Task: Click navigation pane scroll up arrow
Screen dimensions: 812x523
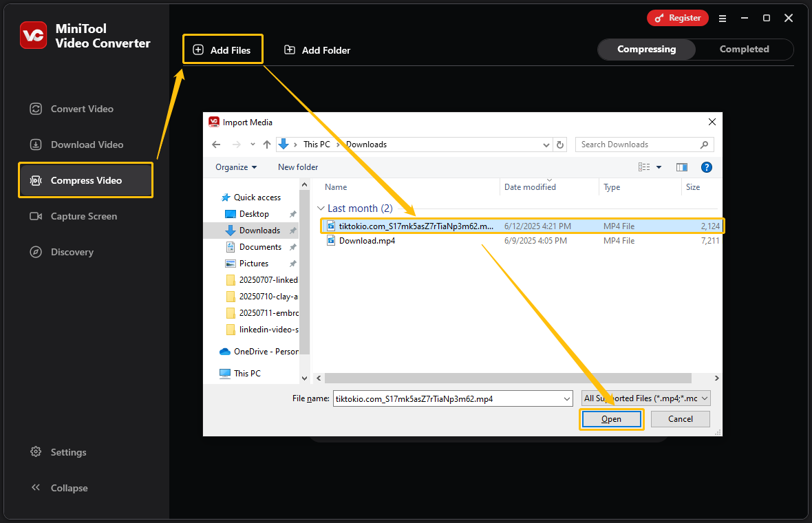Action: (x=304, y=185)
